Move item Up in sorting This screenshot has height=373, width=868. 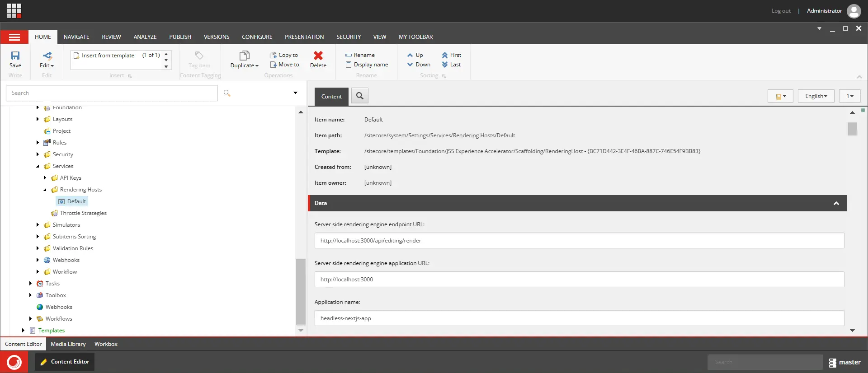pyautogui.click(x=415, y=55)
